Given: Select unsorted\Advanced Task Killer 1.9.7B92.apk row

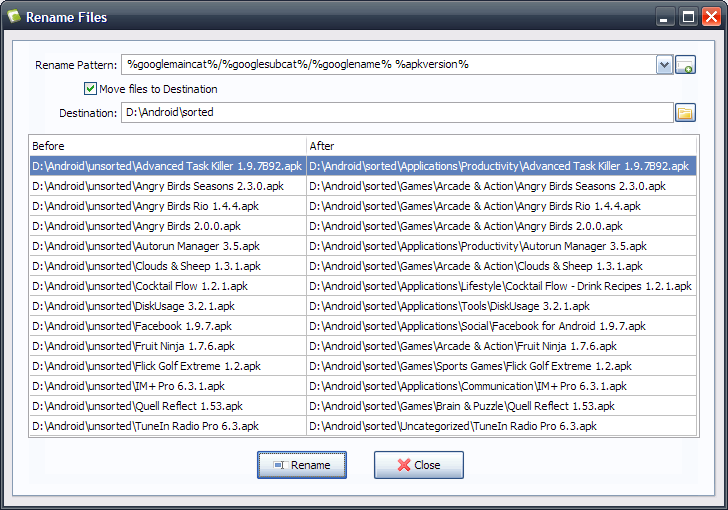Looking at the screenshot, I should (x=168, y=166).
